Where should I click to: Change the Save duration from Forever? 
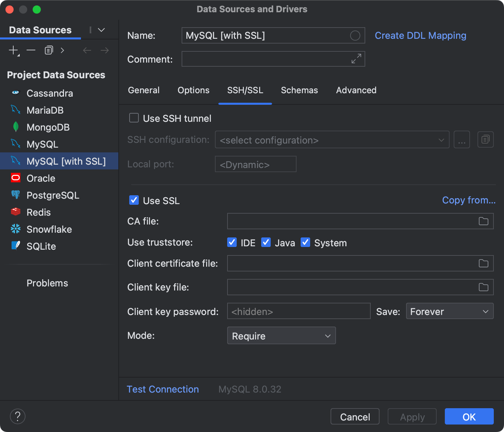[x=450, y=311]
